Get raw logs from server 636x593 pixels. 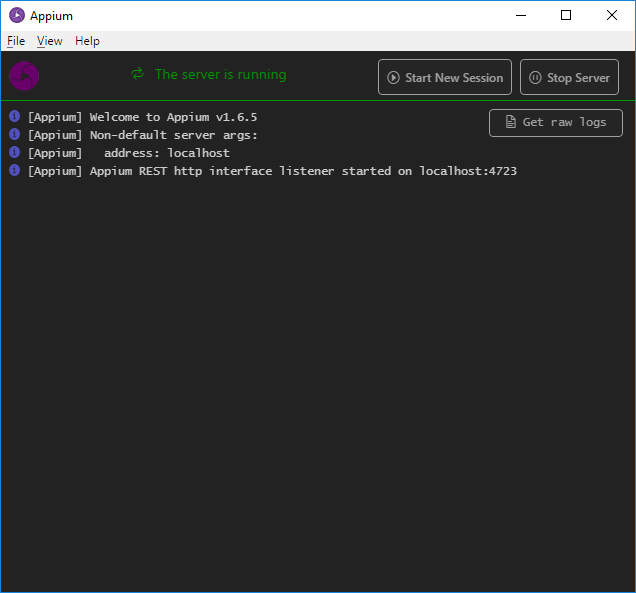[556, 123]
